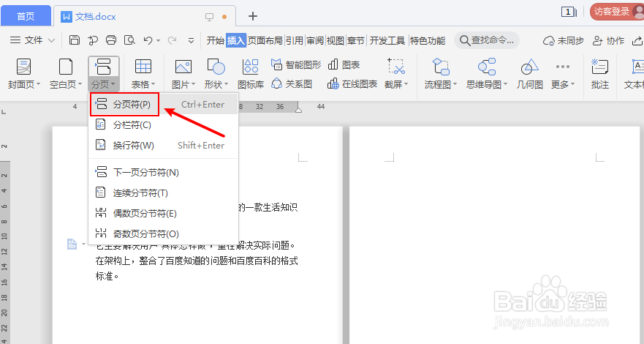The height and width of the screenshot is (344, 644).
Task: Choose 分页符(P) from the menu
Action: pyautogui.click(x=164, y=105)
